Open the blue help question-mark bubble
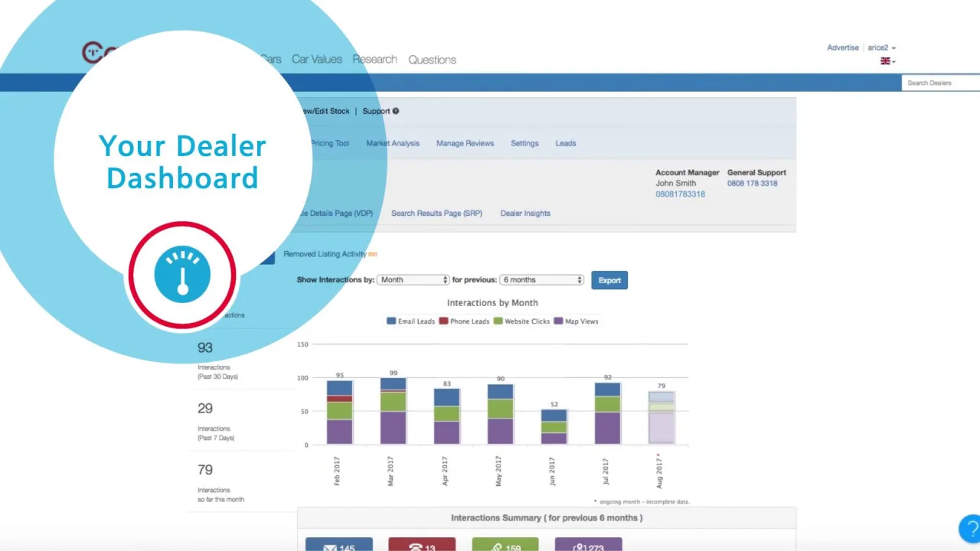The width and height of the screenshot is (980, 551). point(970,528)
